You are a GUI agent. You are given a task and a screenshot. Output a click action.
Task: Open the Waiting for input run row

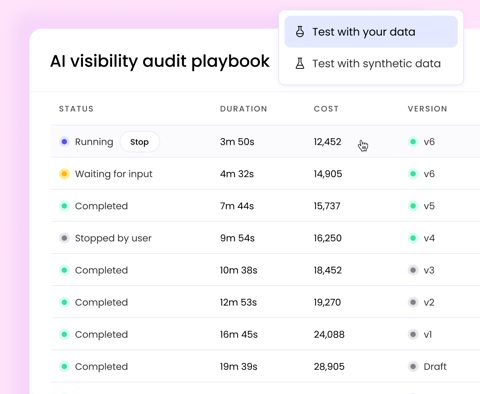point(265,174)
